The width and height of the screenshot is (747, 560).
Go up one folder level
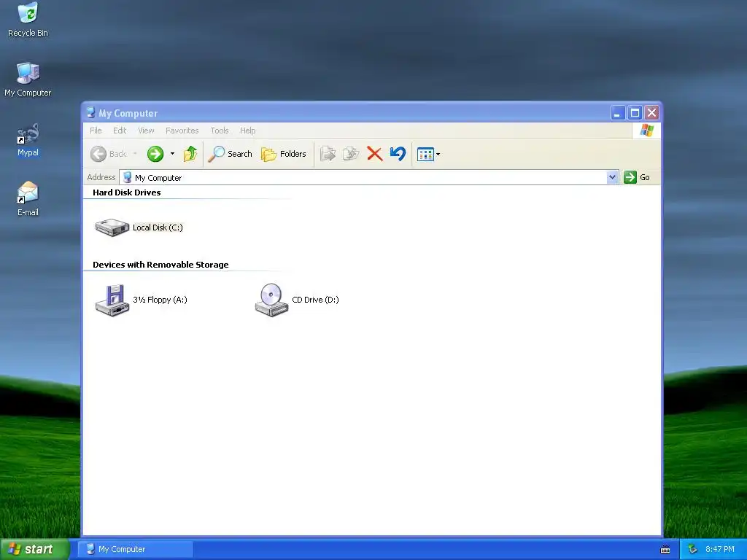pyautogui.click(x=190, y=154)
